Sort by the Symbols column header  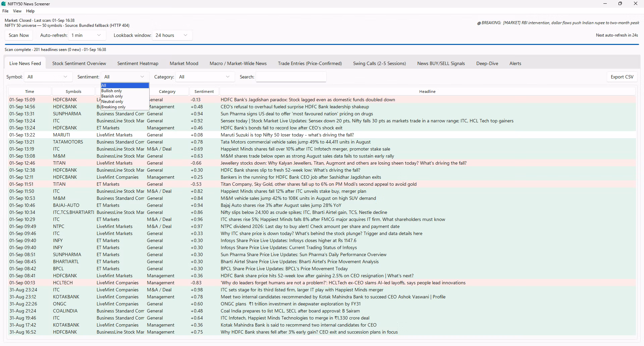(x=73, y=92)
